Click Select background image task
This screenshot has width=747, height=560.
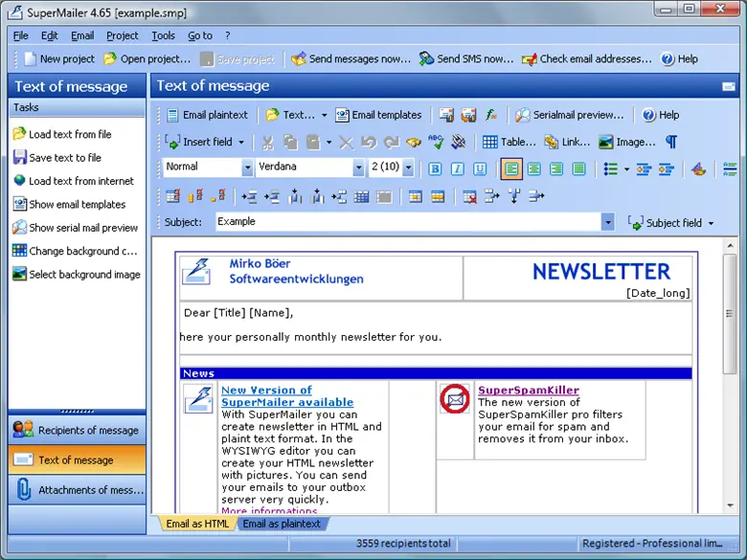[x=77, y=275]
